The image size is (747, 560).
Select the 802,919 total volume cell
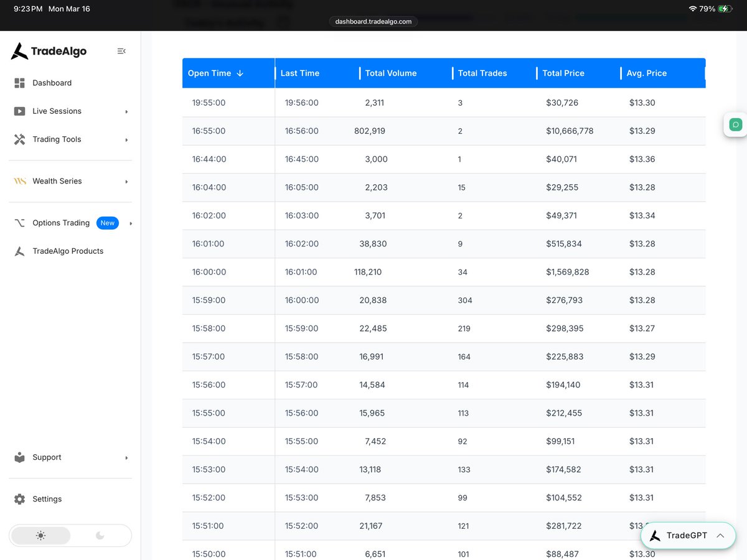pyautogui.click(x=370, y=131)
